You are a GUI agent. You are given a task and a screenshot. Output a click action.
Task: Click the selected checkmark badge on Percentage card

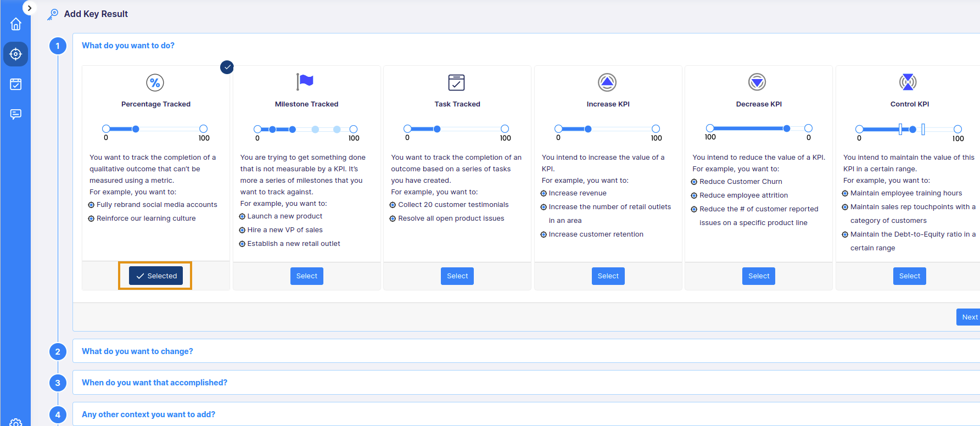coord(227,67)
